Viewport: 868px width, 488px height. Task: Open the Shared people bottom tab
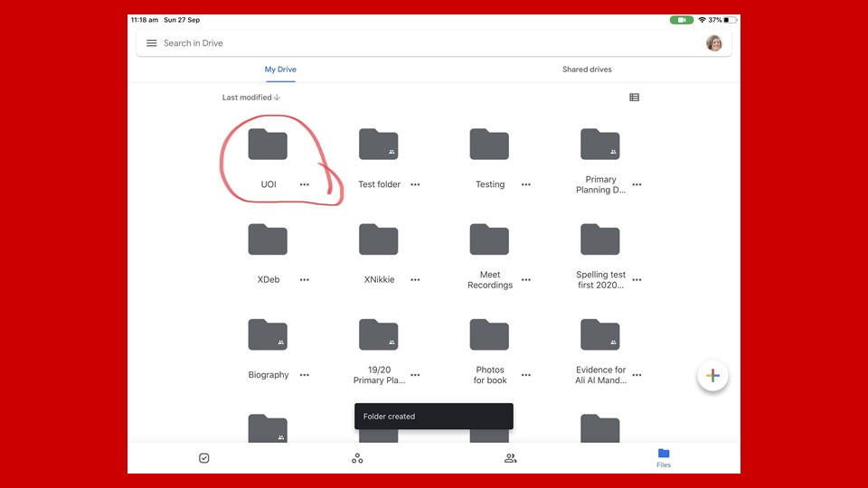coord(510,458)
